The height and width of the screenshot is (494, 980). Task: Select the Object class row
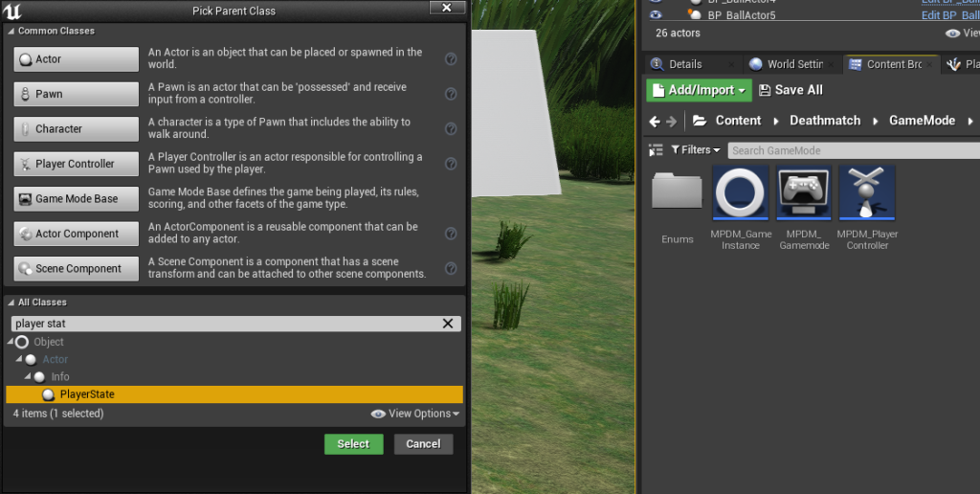pos(234,342)
